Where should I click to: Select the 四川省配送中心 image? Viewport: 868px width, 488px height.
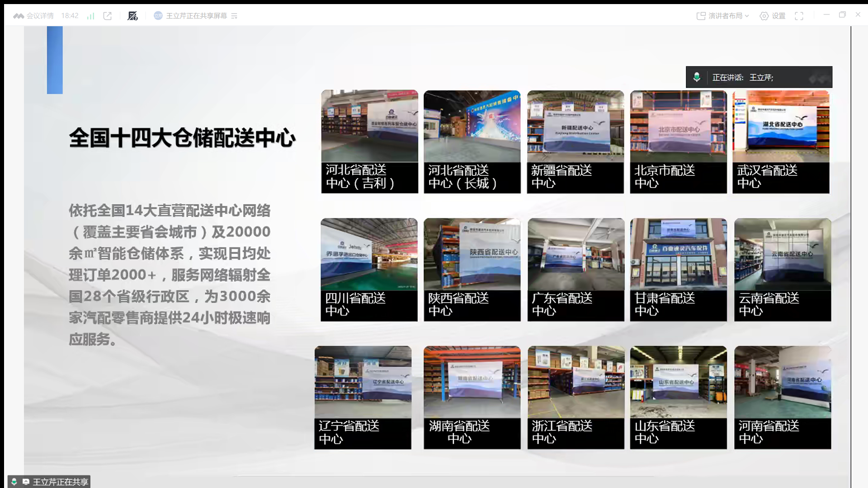pos(369,254)
